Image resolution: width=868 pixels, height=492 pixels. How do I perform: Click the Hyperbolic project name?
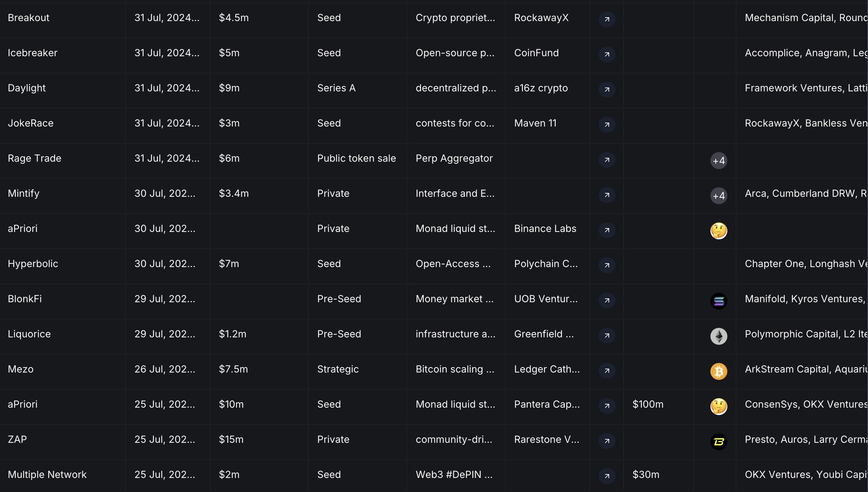(33, 264)
